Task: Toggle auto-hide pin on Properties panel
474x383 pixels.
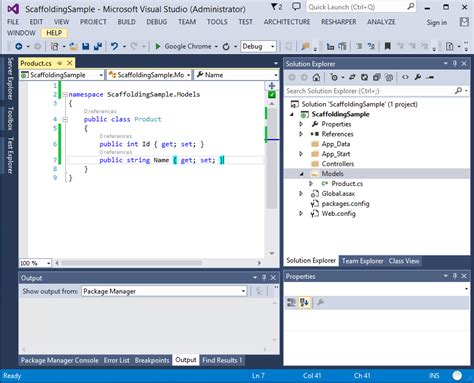Action: (x=455, y=276)
